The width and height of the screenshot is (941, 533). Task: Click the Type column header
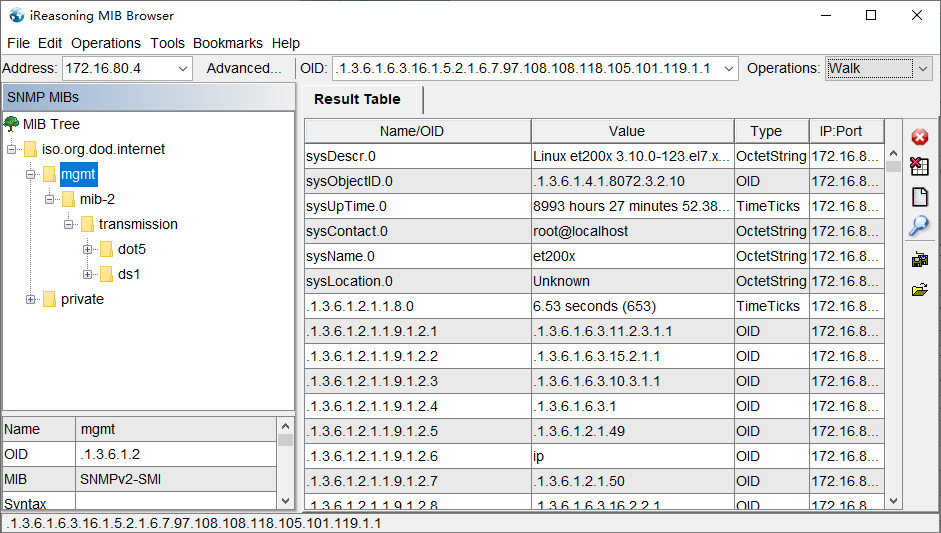pyautogui.click(x=772, y=131)
